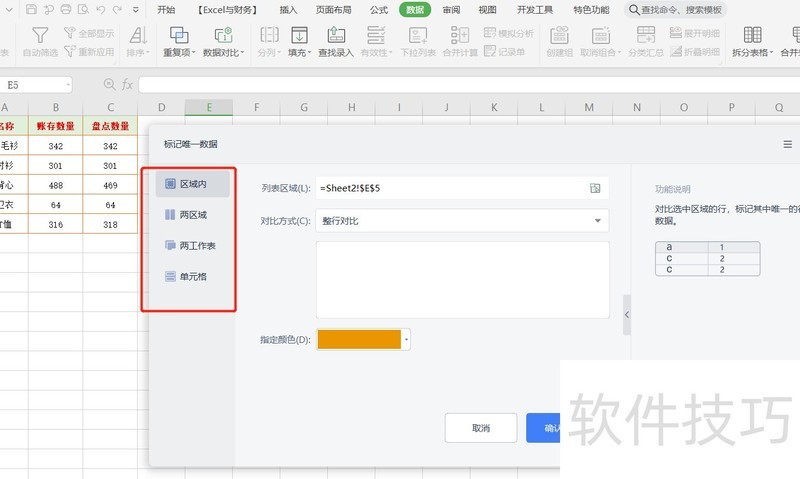Screen dimensions: 800x479
Task: Open the dialog's hamburger menu icon
Action: point(787,144)
